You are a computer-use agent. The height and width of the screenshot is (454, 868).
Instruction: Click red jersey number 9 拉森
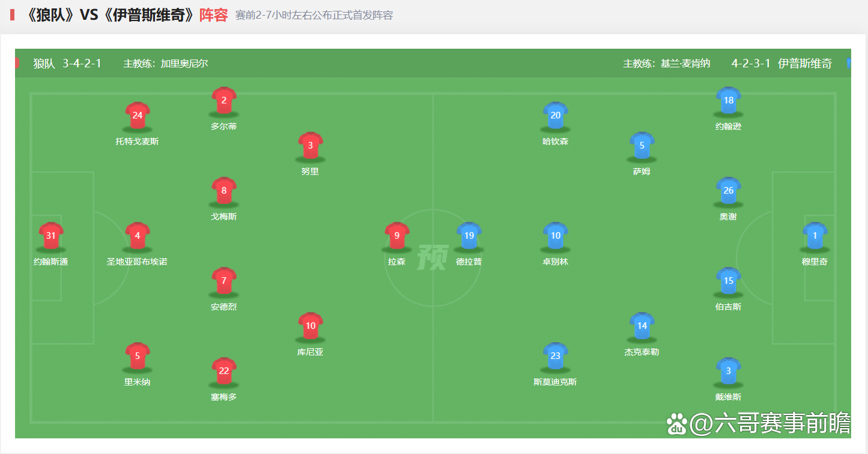click(397, 236)
